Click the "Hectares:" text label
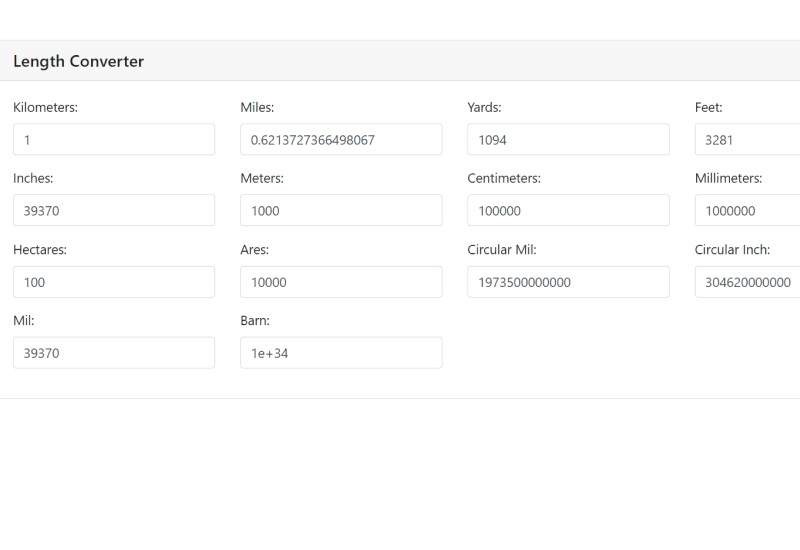 (40, 249)
